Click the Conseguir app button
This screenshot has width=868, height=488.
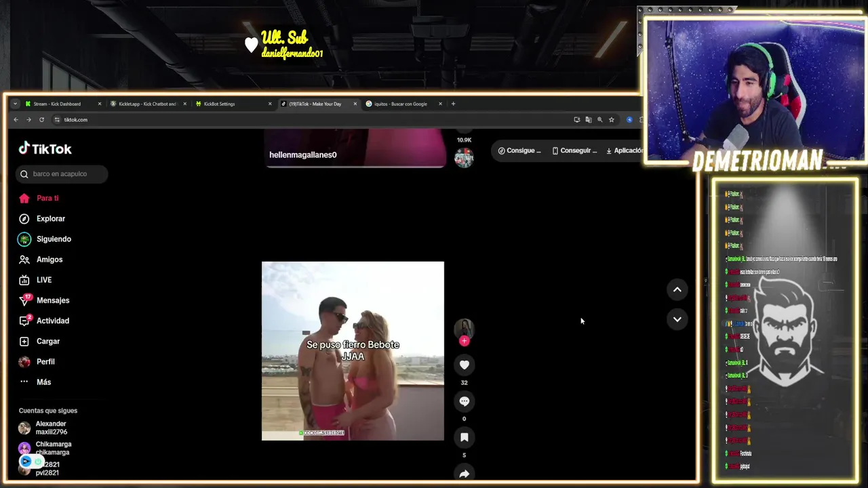click(x=574, y=150)
